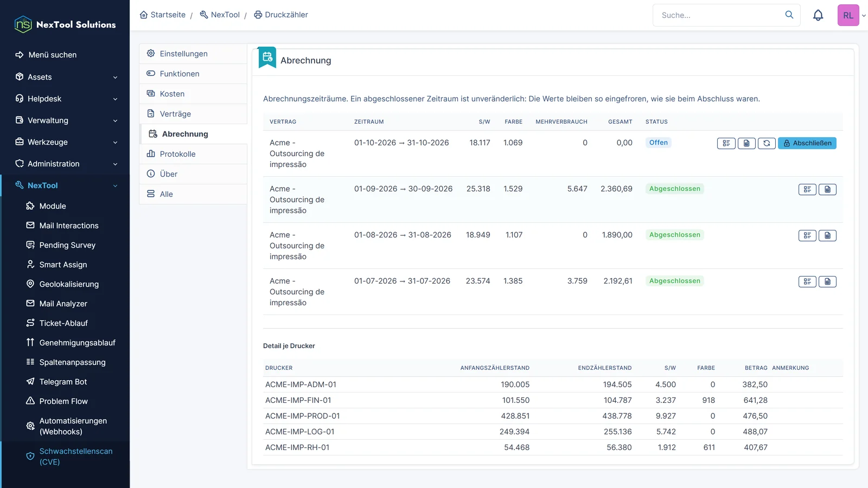Image resolution: width=868 pixels, height=488 pixels.
Task: Recalculate the open October 2026 period
Action: pyautogui.click(x=767, y=143)
